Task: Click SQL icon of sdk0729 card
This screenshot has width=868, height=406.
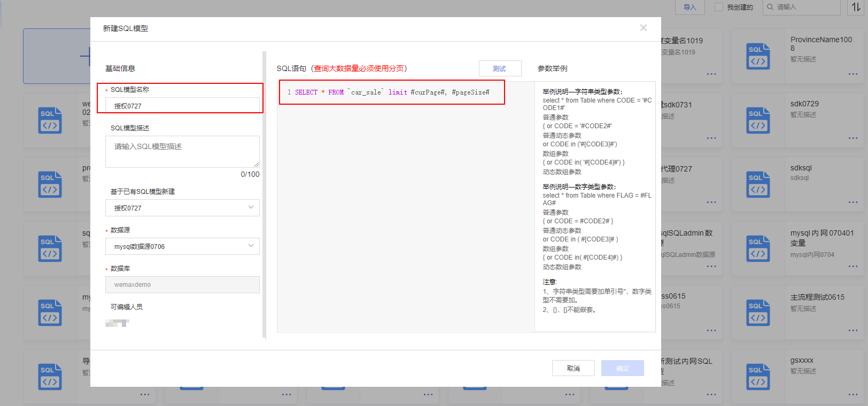Action: 758,120
